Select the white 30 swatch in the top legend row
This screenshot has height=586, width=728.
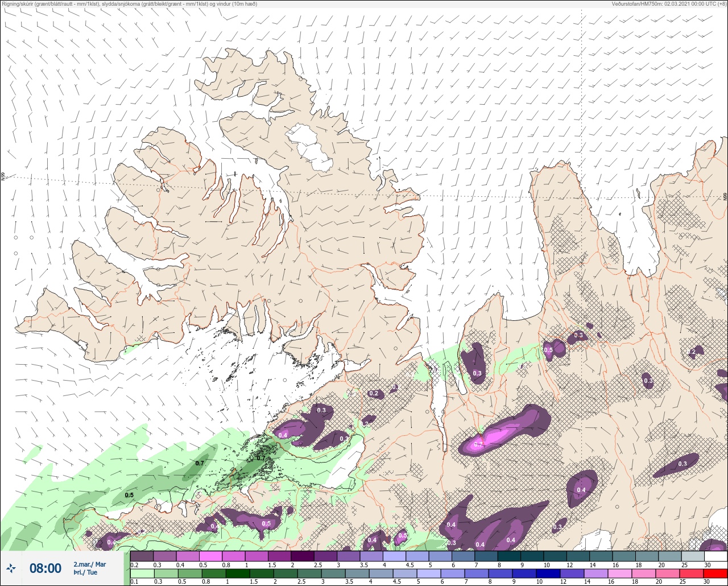(715, 556)
